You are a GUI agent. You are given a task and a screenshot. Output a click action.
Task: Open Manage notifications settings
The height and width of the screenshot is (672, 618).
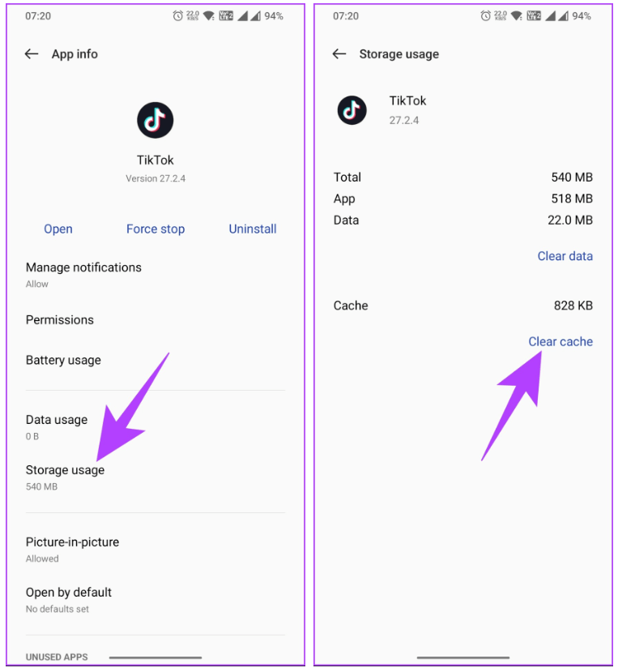coord(83,274)
